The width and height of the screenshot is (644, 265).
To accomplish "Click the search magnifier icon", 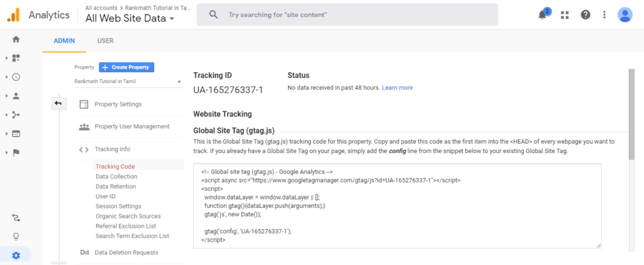I will point(213,14).
